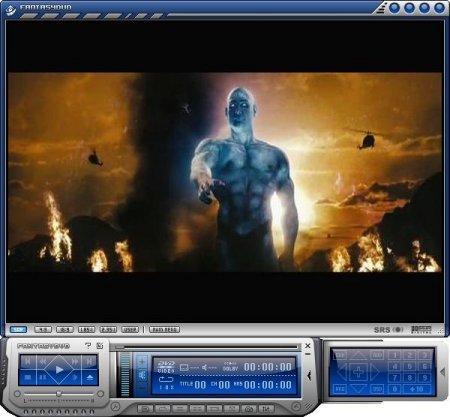The width and height of the screenshot is (450, 417).
Task: Select the USER aspect ratio option
Action: pos(130,330)
